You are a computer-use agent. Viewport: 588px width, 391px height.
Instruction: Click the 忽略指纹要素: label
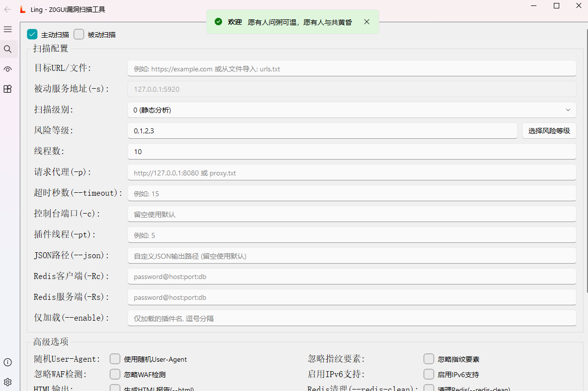click(x=336, y=359)
